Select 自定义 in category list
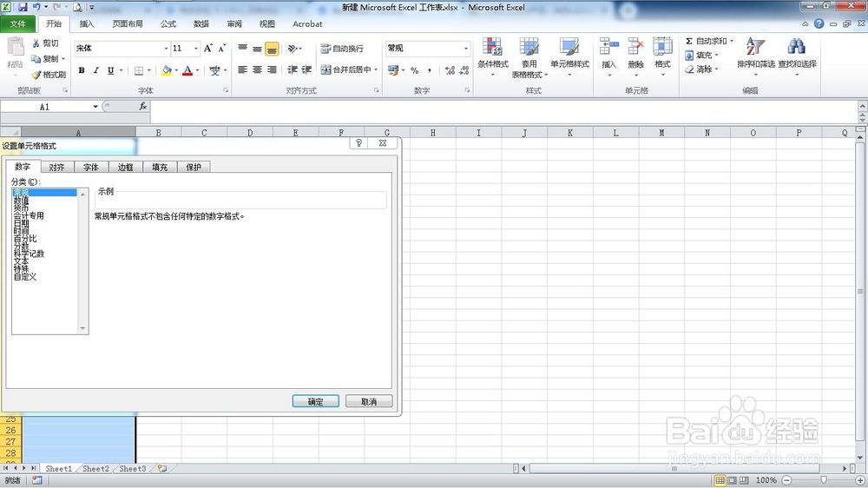 pyautogui.click(x=25, y=276)
